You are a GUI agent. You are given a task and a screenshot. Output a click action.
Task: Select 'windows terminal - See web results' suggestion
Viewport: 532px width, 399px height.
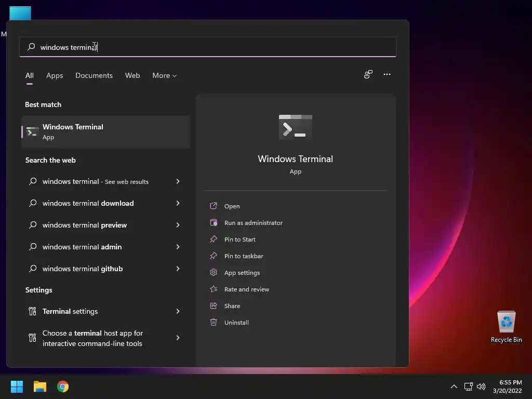pyautogui.click(x=105, y=181)
